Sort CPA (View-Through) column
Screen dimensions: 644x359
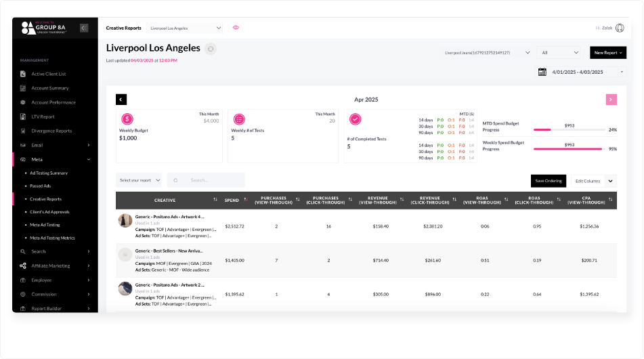click(611, 200)
